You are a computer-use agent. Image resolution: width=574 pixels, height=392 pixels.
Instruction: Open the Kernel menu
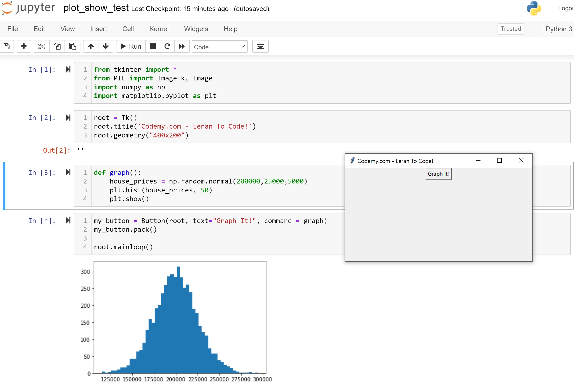pos(159,29)
